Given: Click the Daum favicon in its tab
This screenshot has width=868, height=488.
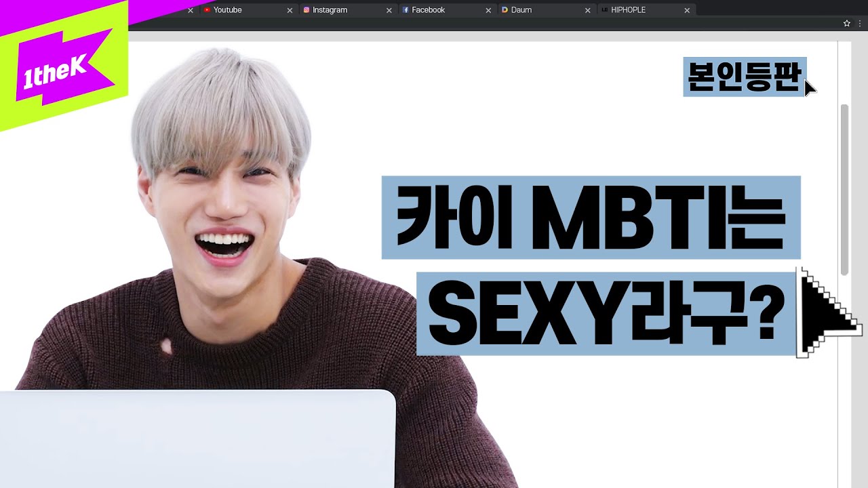Looking at the screenshot, I should 505,10.
